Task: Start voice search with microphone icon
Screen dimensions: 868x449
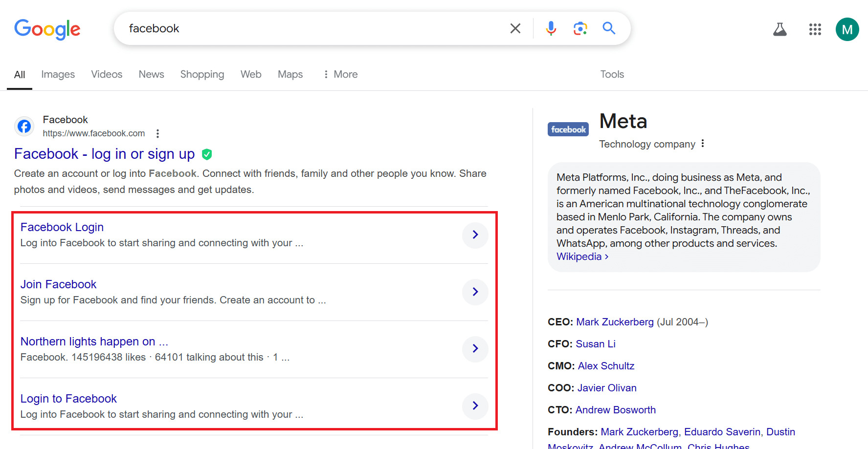Action: [x=551, y=28]
